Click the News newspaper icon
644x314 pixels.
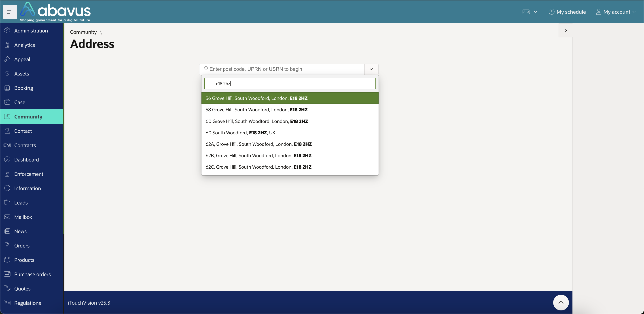[x=7, y=231]
